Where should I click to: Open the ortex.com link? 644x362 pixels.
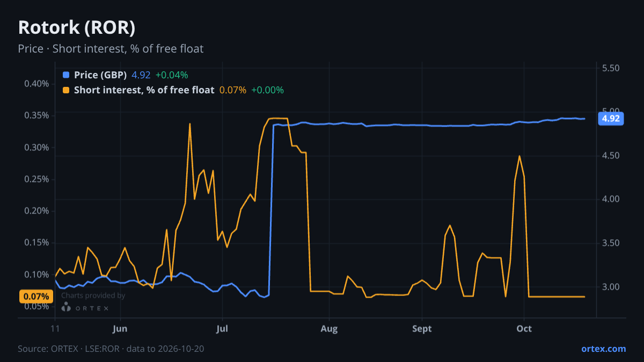[x=603, y=349]
